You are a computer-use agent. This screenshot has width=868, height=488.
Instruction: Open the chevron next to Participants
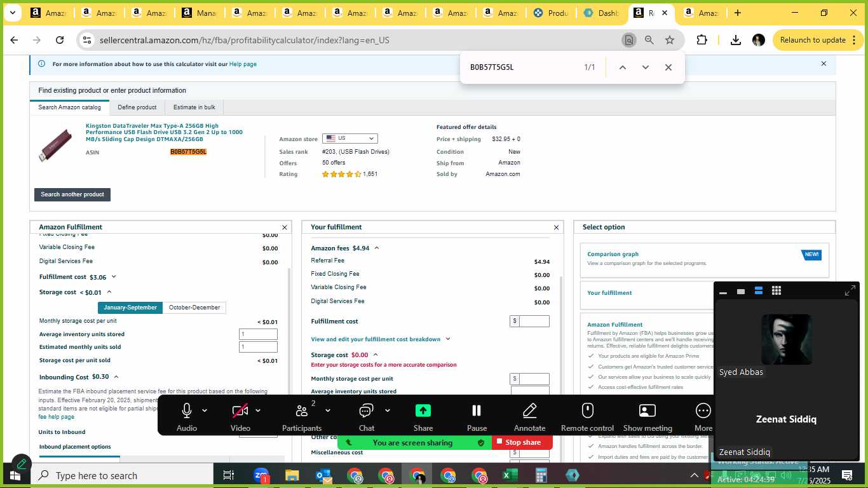pos(328,410)
